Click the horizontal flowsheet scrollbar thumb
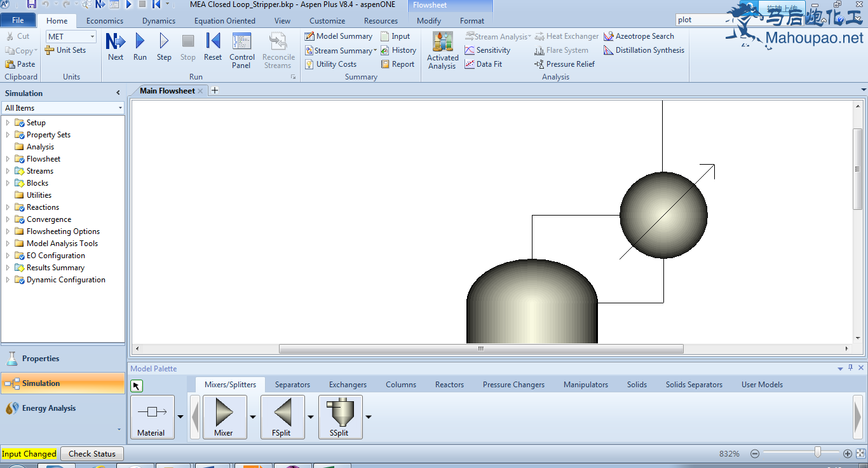The width and height of the screenshot is (868, 468). click(x=481, y=348)
